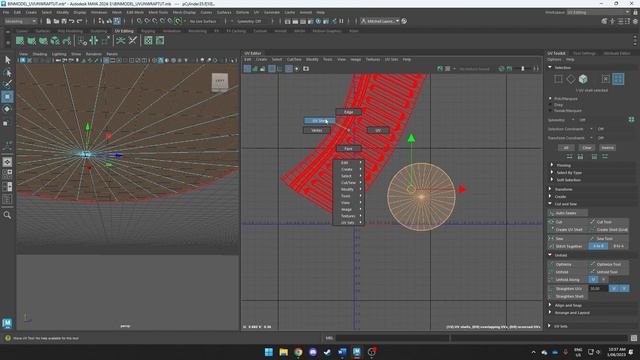
Task: Choose Vertex in the marking menu
Action: (x=317, y=130)
